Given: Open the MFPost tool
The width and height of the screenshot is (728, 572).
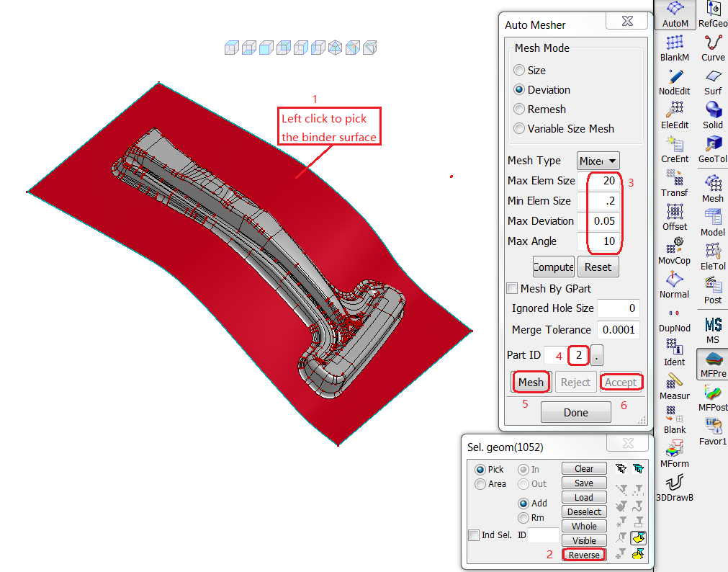Looking at the screenshot, I should click(x=713, y=398).
